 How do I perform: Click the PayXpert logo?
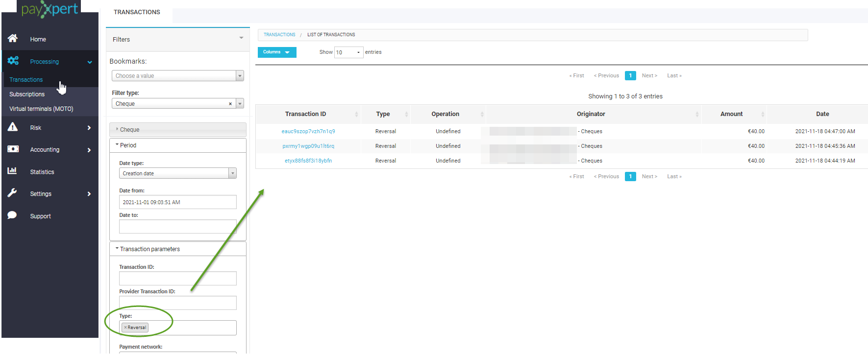tap(50, 9)
